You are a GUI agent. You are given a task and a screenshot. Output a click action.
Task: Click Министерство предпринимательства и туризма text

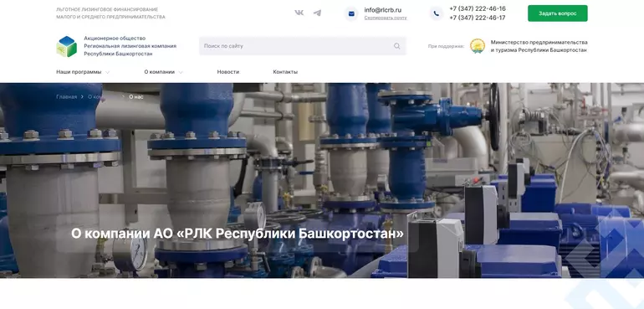tap(539, 46)
